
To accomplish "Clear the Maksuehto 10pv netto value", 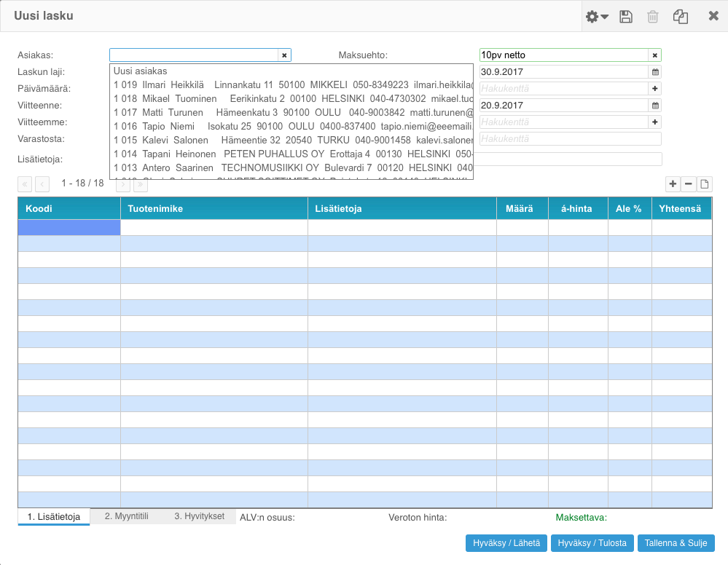I will tap(654, 55).
